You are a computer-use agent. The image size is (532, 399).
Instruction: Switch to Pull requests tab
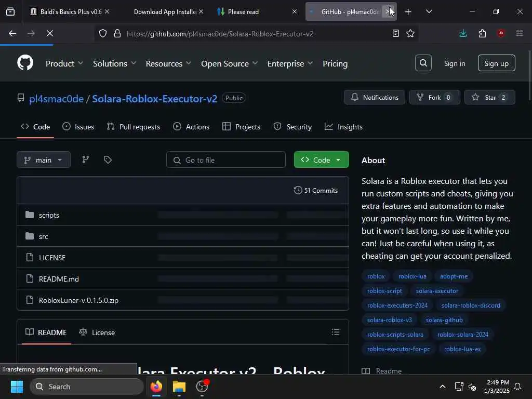[134, 127]
